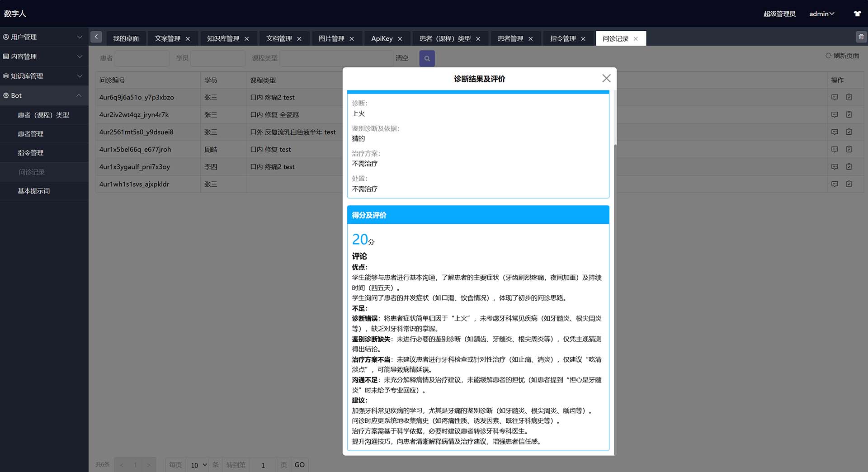The height and width of the screenshot is (472, 868).
Task: Click clipboard icon in 李四's row
Action: pyautogui.click(x=849, y=167)
